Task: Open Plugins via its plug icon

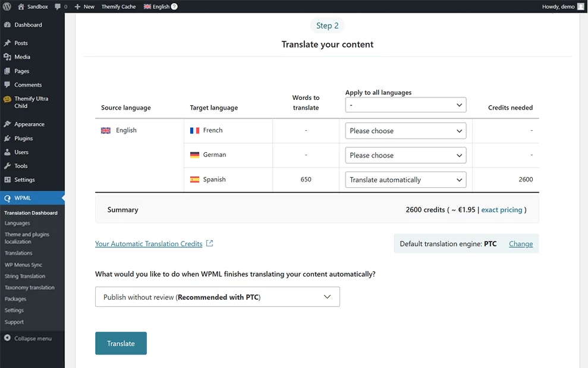Action: pyautogui.click(x=7, y=139)
